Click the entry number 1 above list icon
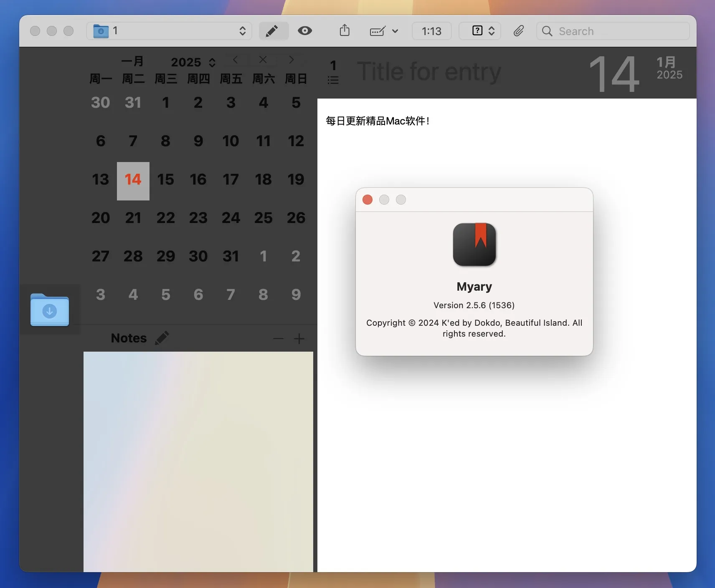 tap(333, 66)
